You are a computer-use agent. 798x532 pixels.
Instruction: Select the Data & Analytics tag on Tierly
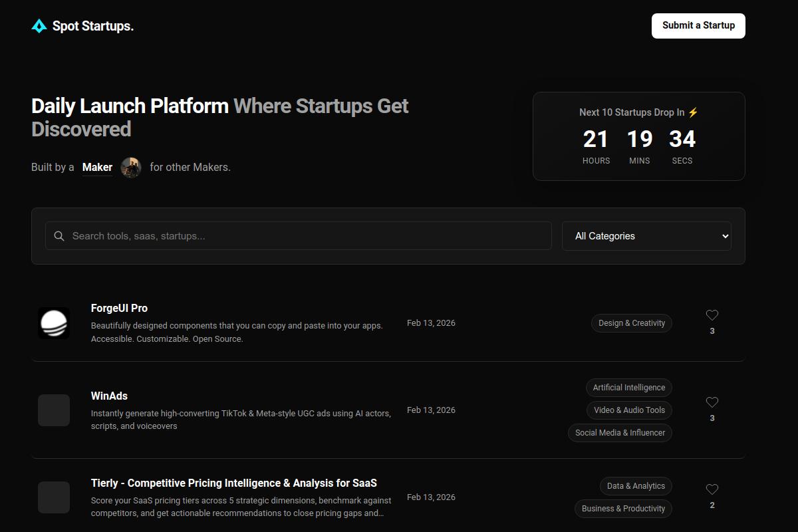(x=636, y=485)
